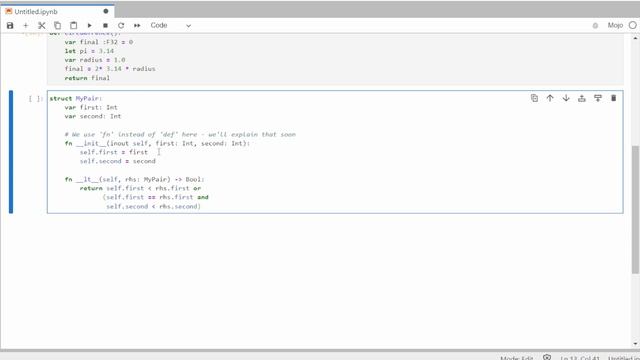Click the '__lt__' function definition line
Screen dimensions: 640x360
[134, 179]
